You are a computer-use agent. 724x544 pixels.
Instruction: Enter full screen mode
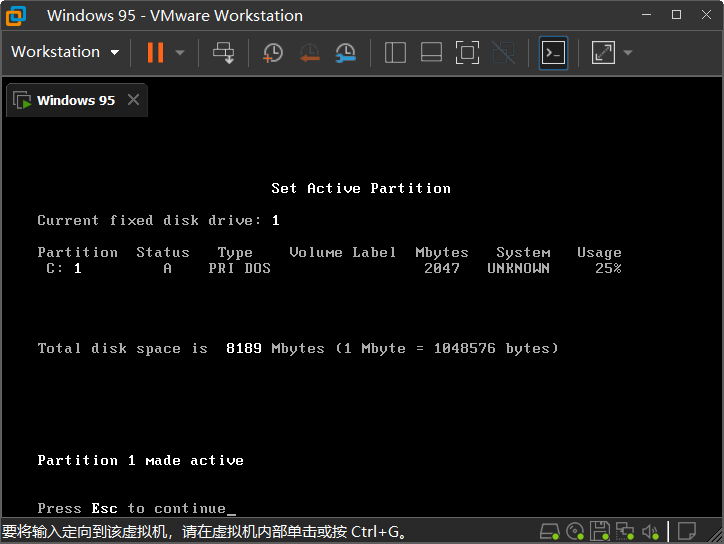click(x=467, y=53)
